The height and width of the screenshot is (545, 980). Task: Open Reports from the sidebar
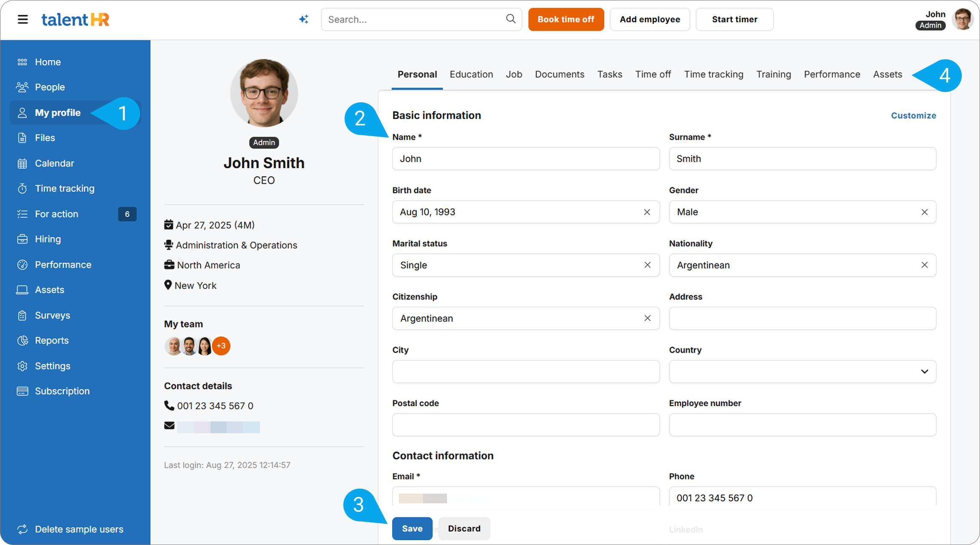point(52,340)
